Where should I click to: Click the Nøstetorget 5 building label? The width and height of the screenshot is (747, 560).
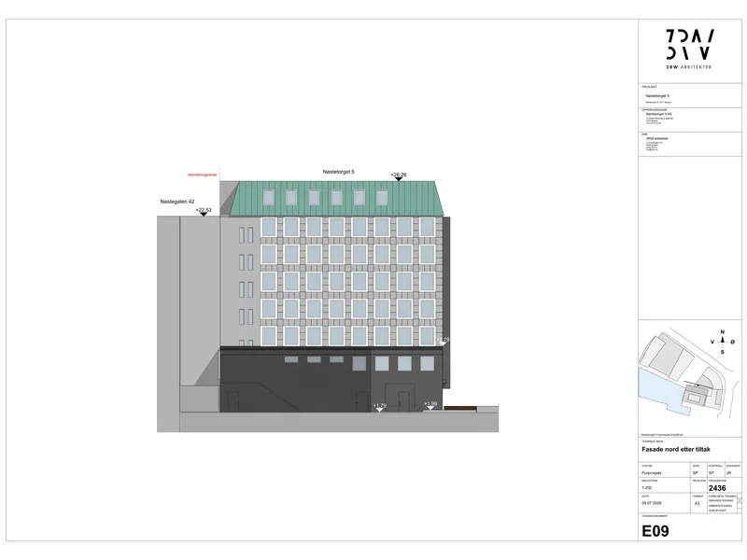click(x=339, y=172)
